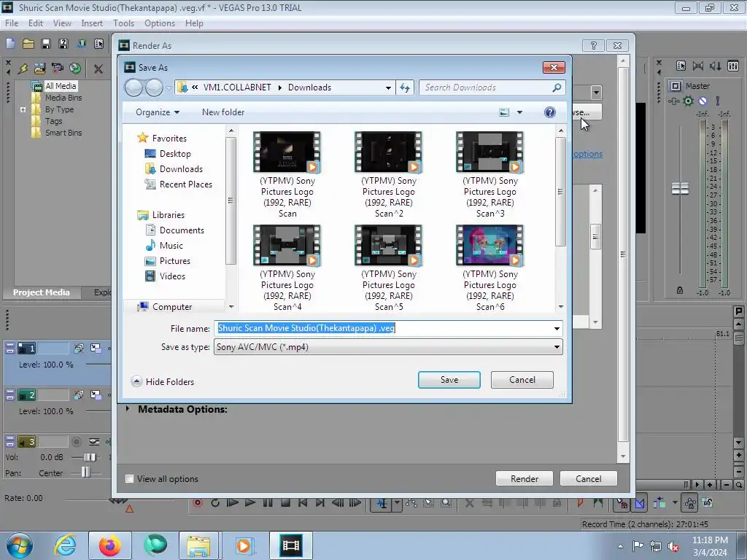Expand the By Type media bin node
This screenshot has height=560, width=747.
coord(23,109)
